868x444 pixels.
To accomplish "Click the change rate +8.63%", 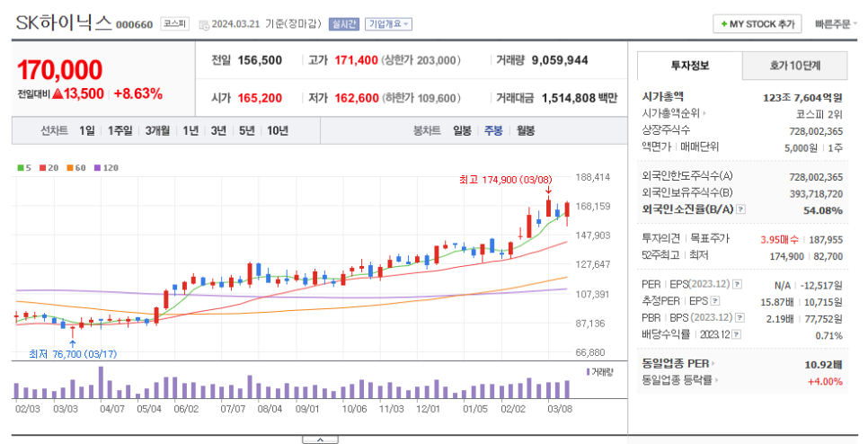I will click(x=137, y=94).
